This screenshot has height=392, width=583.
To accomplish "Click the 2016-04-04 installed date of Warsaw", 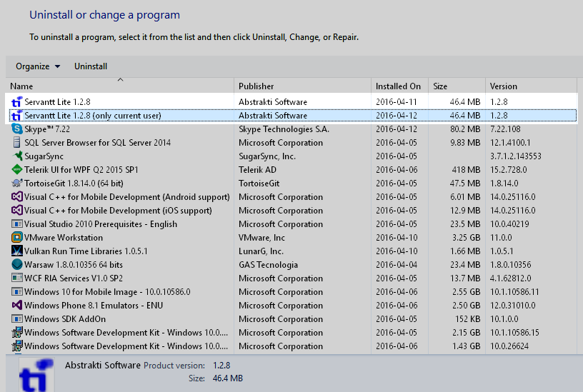I will pyautogui.click(x=397, y=265).
